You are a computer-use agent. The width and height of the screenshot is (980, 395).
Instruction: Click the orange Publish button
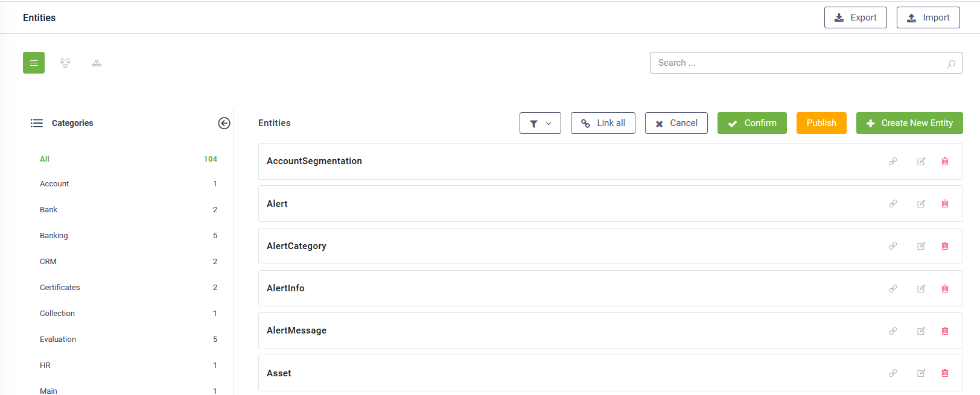pyautogui.click(x=821, y=123)
